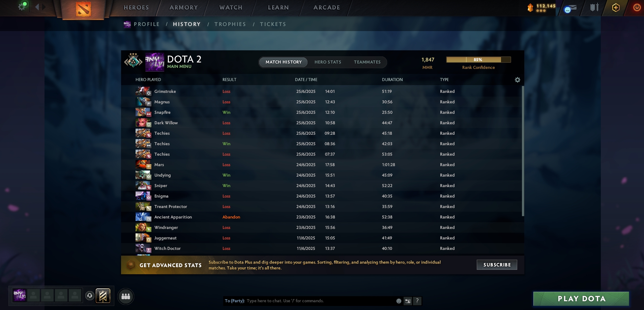644x310 pixels.
Task: Open the shield and sword armory icon
Action: tap(594, 7)
